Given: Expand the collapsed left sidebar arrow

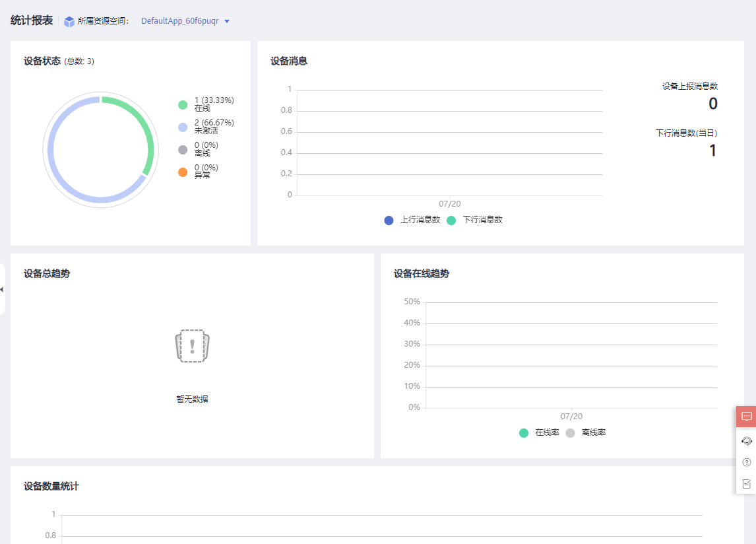Looking at the screenshot, I should click(x=2, y=289).
